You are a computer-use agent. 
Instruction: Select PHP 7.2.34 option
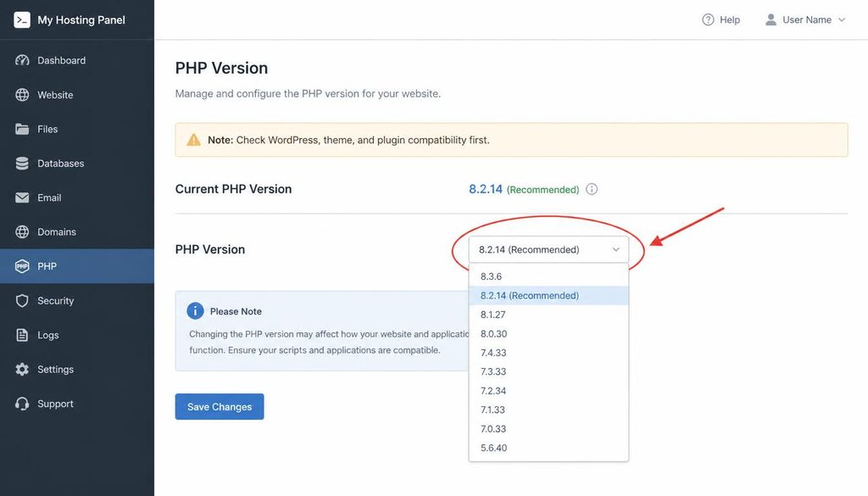548,391
